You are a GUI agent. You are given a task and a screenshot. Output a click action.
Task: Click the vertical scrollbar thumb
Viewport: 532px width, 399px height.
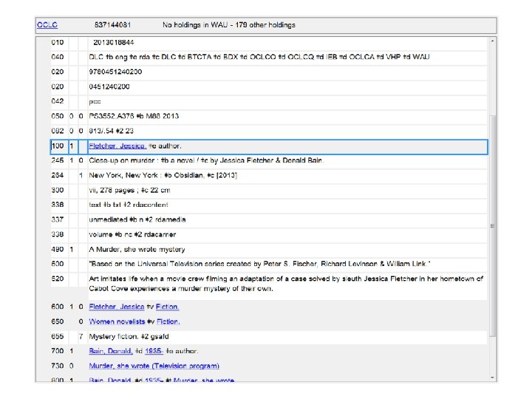[x=492, y=226]
